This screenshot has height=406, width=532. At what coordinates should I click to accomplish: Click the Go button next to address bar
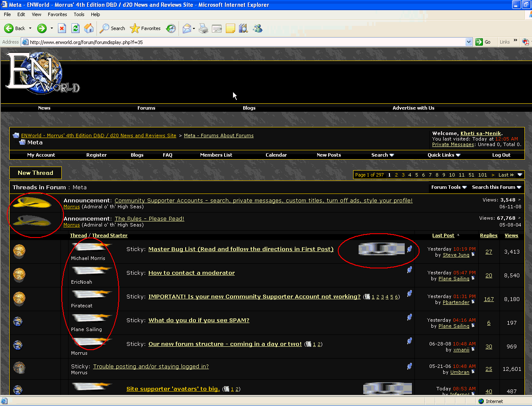483,42
